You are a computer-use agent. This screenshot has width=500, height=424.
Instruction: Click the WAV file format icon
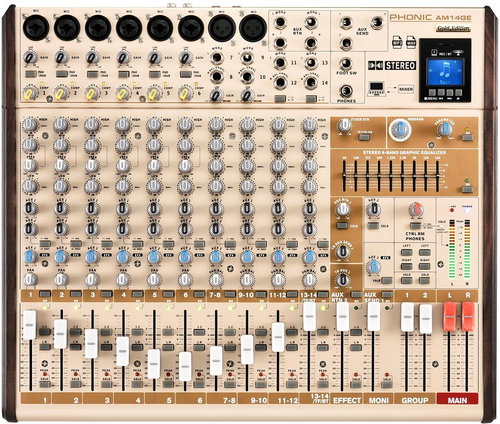(x=411, y=42)
